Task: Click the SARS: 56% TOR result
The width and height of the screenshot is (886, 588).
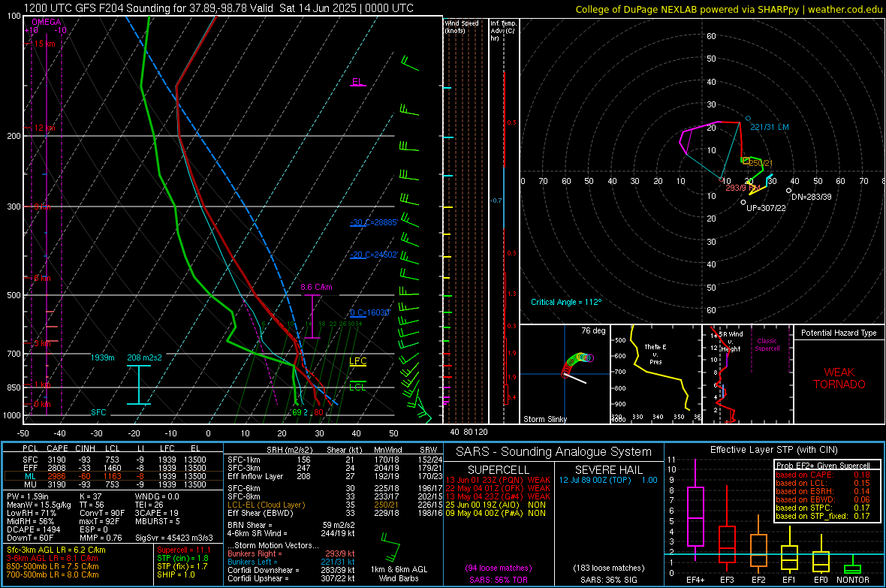Action: click(497, 580)
